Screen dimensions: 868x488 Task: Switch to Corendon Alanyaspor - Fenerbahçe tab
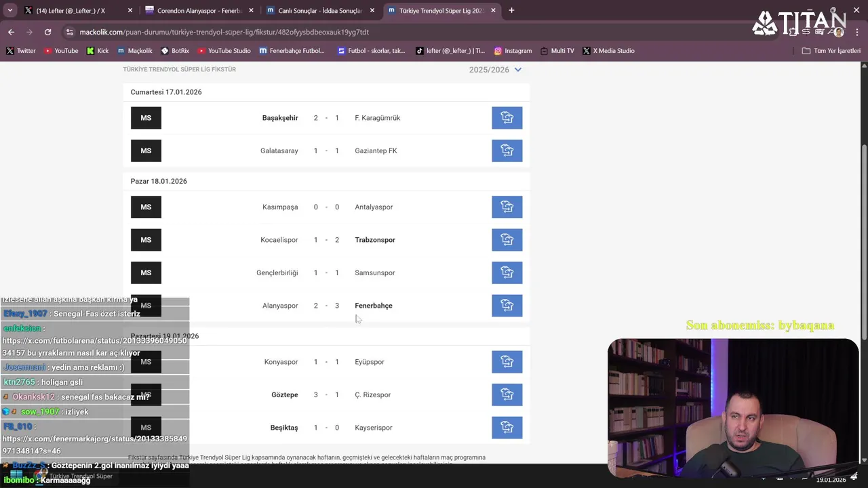[198, 11]
